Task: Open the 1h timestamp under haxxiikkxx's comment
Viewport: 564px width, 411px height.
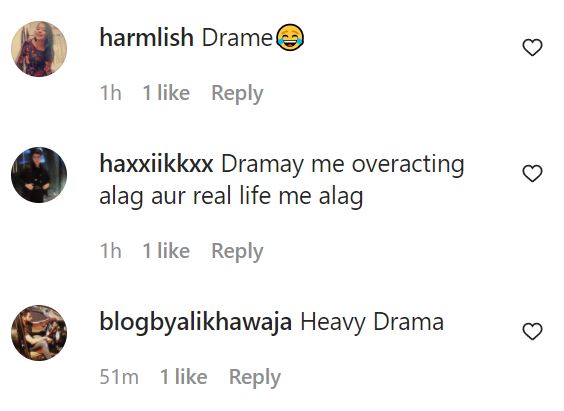Action: click(110, 251)
